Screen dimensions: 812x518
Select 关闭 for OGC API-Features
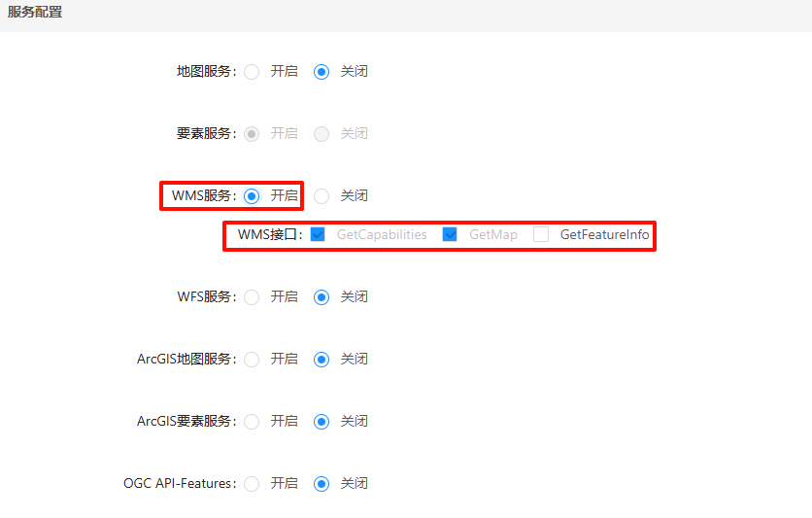(x=321, y=484)
